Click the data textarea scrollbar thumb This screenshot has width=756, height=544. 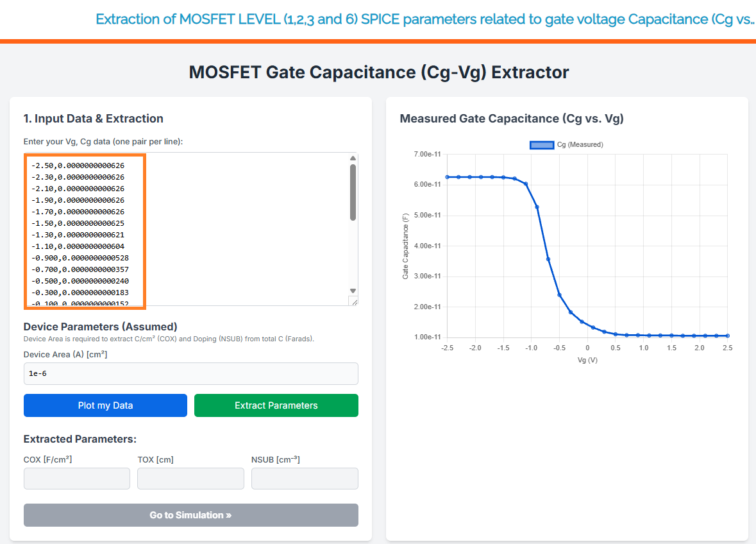coord(353,192)
